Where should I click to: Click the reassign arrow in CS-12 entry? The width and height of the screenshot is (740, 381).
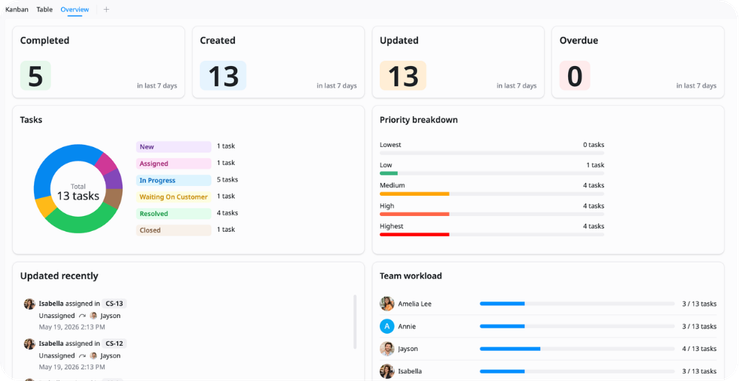pyautogui.click(x=82, y=356)
